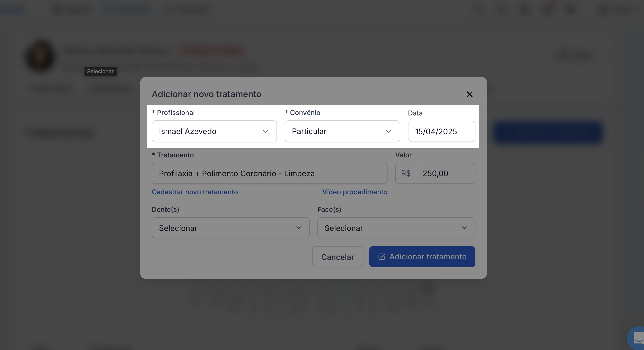Open the Vídeo procedimento link
The image size is (644, 350).
tap(355, 192)
